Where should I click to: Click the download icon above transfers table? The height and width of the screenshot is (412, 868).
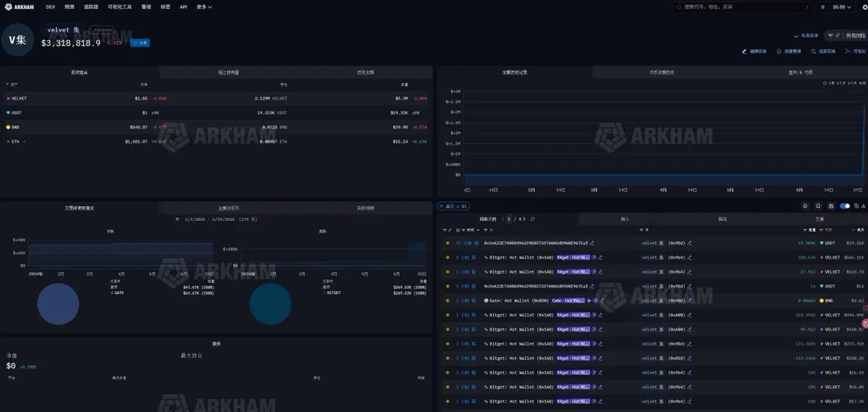click(862, 206)
